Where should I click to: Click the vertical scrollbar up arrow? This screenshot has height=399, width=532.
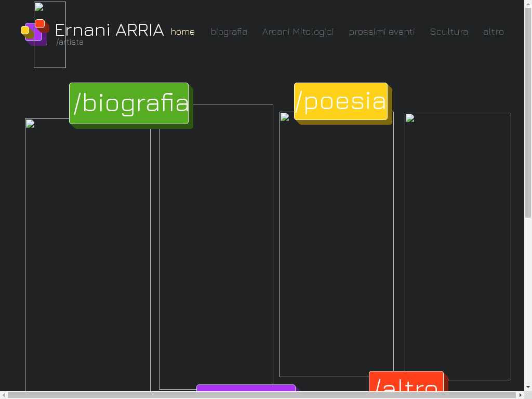point(528,4)
